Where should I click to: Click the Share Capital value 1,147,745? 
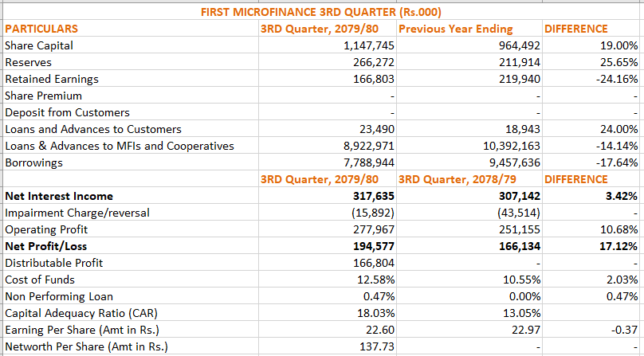click(x=364, y=45)
